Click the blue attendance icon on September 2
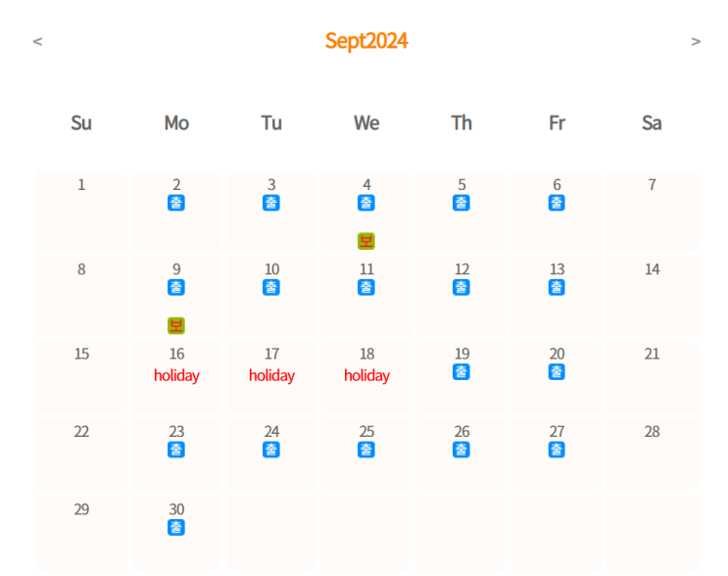 coord(176,203)
